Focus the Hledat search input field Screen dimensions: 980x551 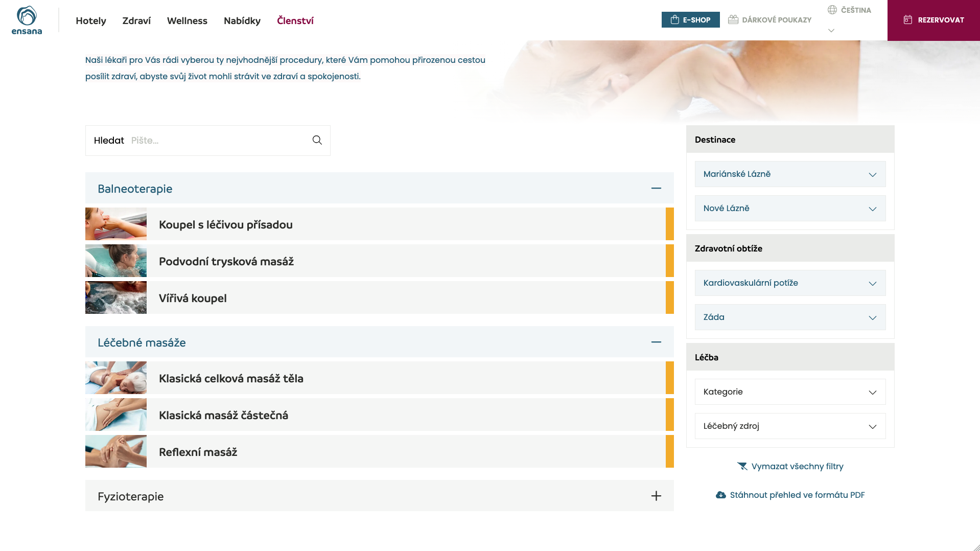pyautogui.click(x=217, y=141)
